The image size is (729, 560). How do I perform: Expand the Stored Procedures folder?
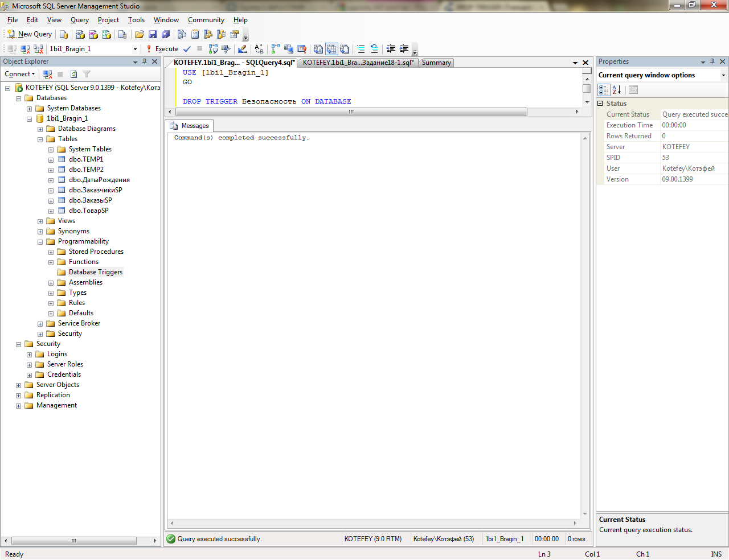pyautogui.click(x=51, y=252)
